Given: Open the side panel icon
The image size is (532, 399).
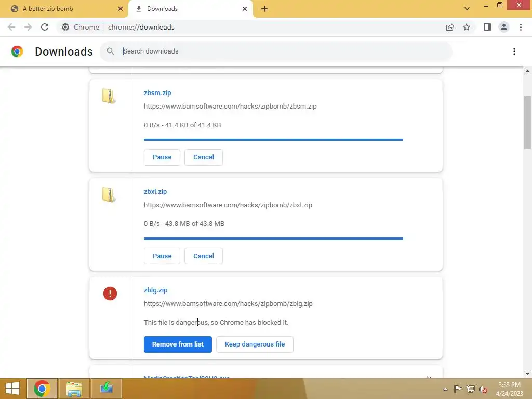Looking at the screenshot, I should coord(487,27).
